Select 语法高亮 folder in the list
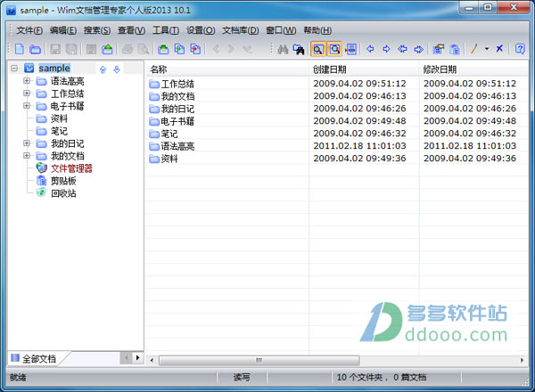Viewport: 535px width, 392px height. click(x=177, y=146)
